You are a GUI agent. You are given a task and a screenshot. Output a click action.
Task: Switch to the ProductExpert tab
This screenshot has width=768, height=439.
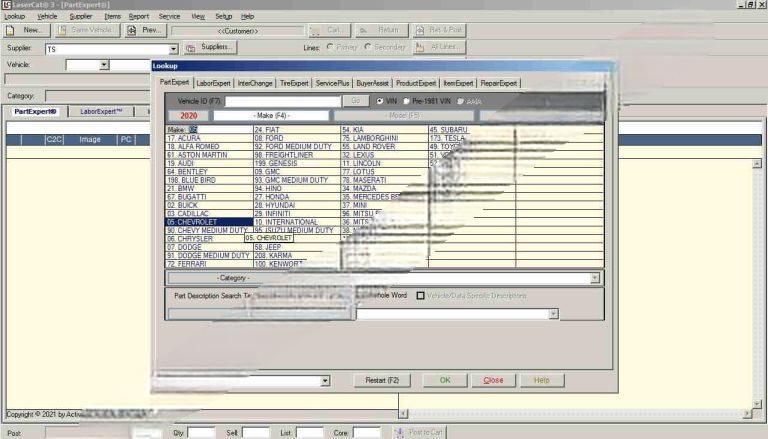click(x=416, y=83)
